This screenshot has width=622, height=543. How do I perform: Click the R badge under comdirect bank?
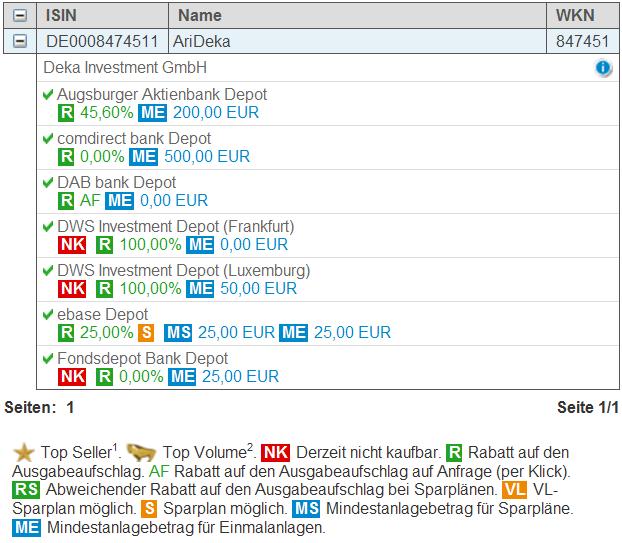[66, 157]
